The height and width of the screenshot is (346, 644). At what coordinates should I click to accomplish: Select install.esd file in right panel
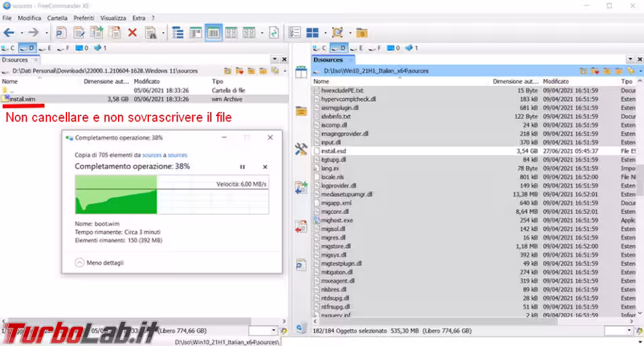click(x=333, y=151)
